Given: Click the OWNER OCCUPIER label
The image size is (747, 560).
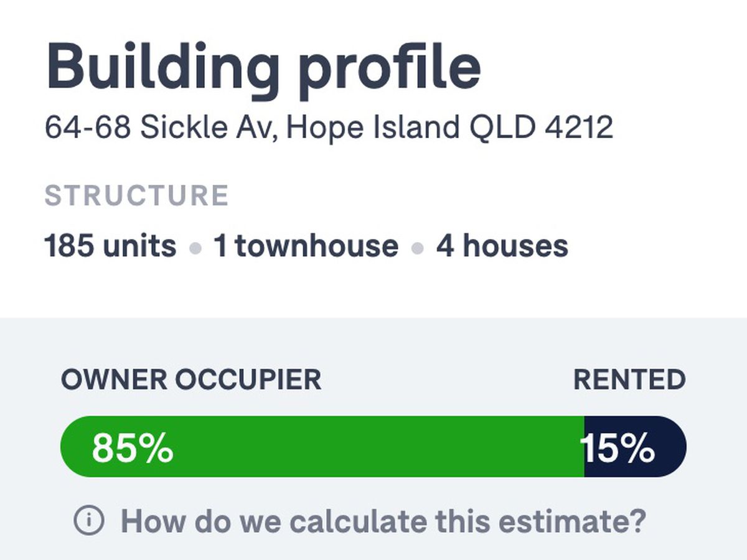Looking at the screenshot, I should click(x=191, y=380).
